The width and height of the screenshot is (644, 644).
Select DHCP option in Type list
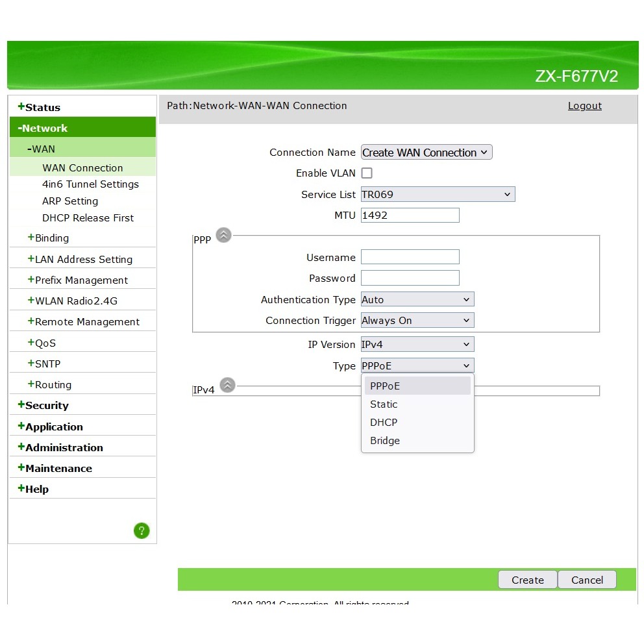point(384,423)
